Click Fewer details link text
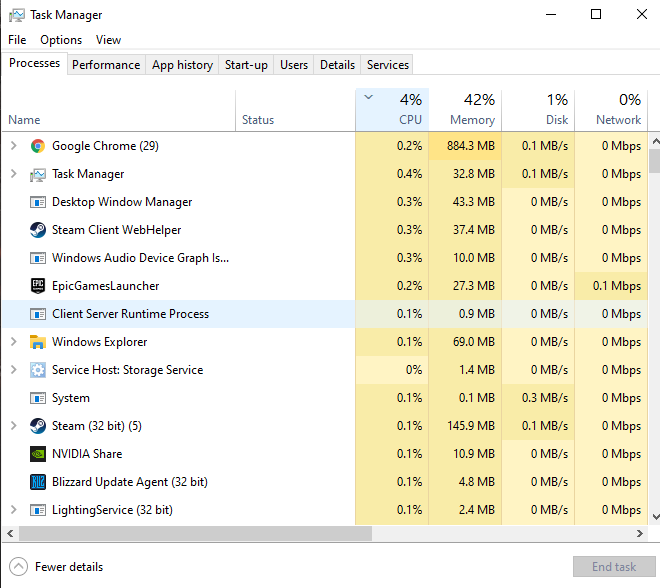This screenshot has width=660, height=588. [x=69, y=567]
